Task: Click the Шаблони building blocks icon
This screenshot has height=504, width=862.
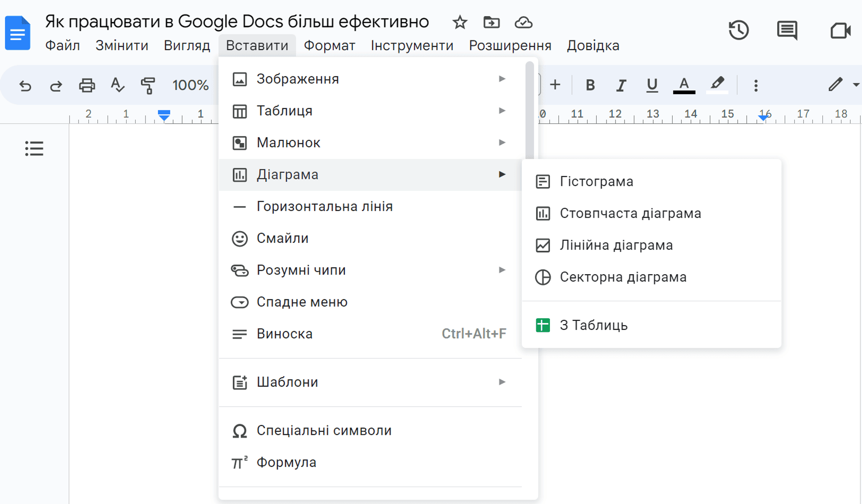Action: pyautogui.click(x=239, y=382)
